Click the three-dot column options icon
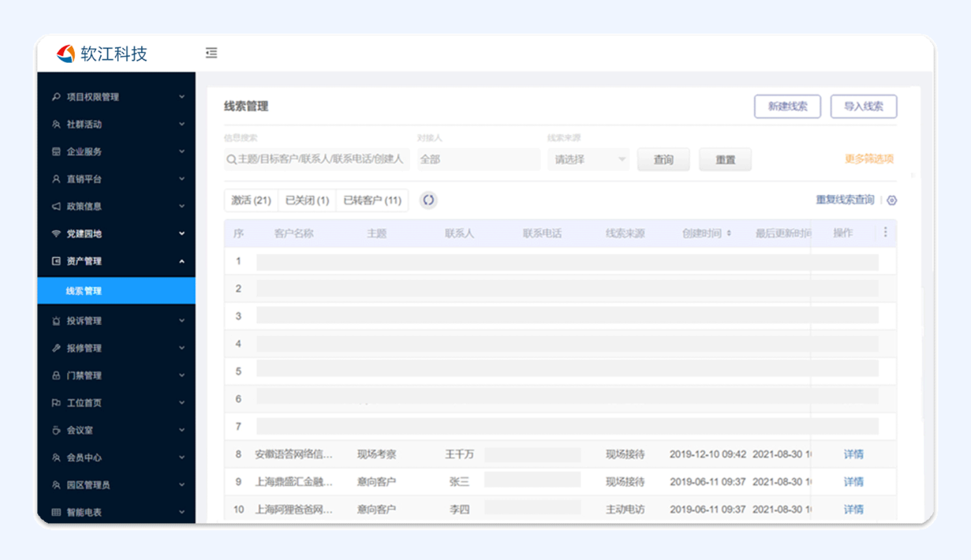The height and width of the screenshot is (560, 971). [885, 233]
